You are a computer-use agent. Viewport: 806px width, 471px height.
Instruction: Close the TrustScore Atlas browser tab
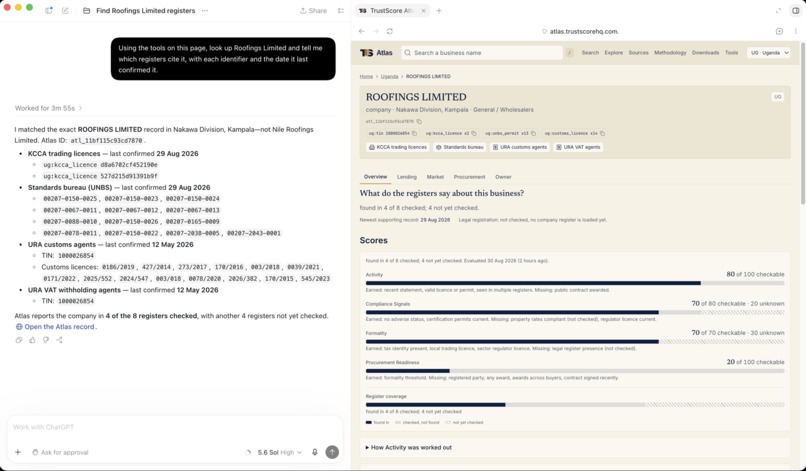coord(424,10)
